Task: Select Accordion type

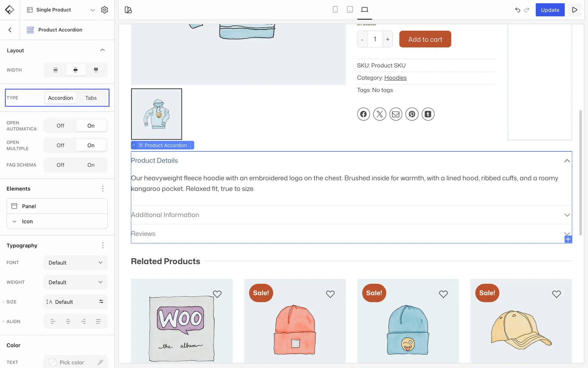Action: tap(60, 98)
